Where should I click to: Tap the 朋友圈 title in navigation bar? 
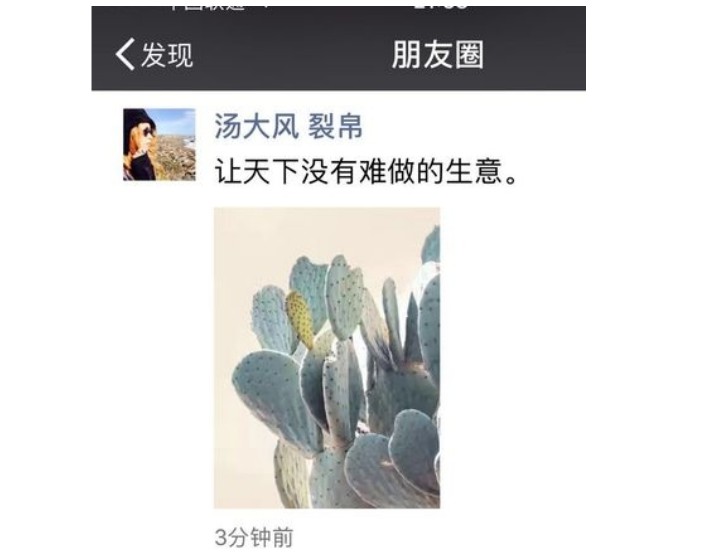(x=437, y=55)
